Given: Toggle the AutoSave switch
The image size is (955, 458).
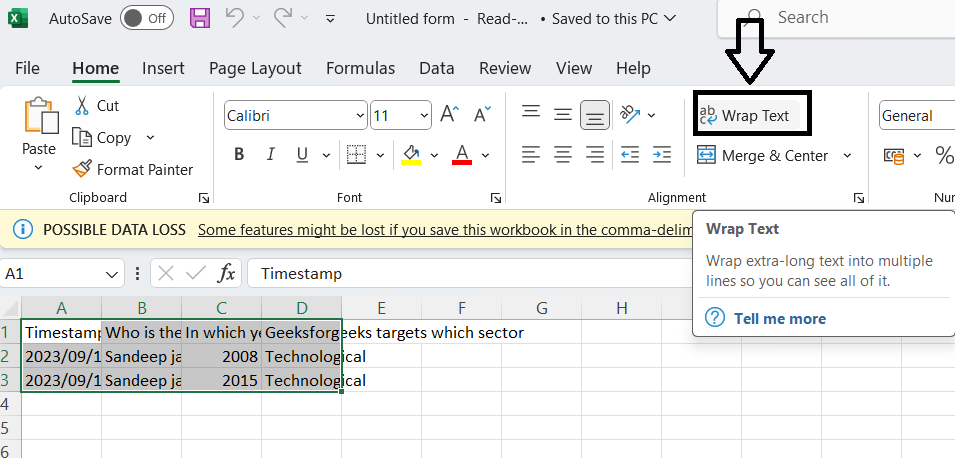Looking at the screenshot, I should click(x=147, y=18).
